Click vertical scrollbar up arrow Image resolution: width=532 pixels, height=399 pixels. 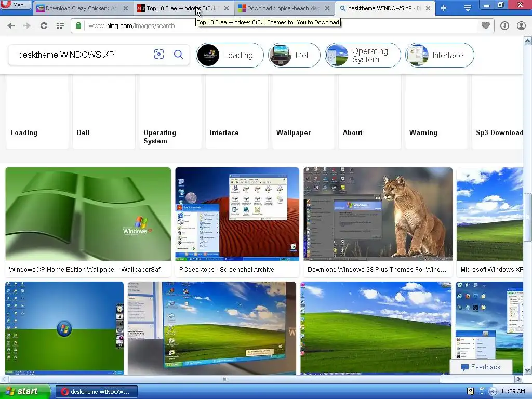pos(528,41)
